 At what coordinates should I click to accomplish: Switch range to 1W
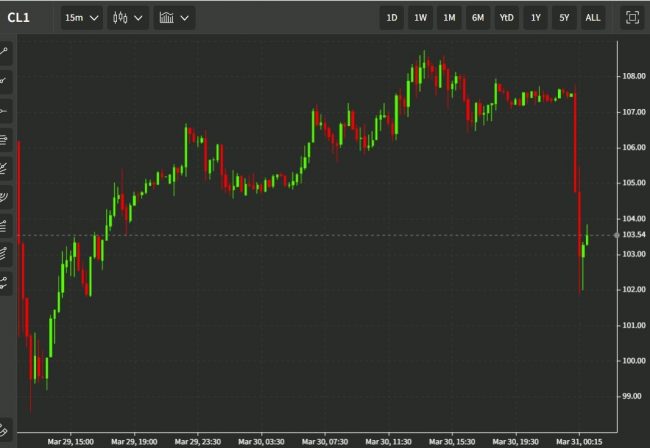(421, 18)
